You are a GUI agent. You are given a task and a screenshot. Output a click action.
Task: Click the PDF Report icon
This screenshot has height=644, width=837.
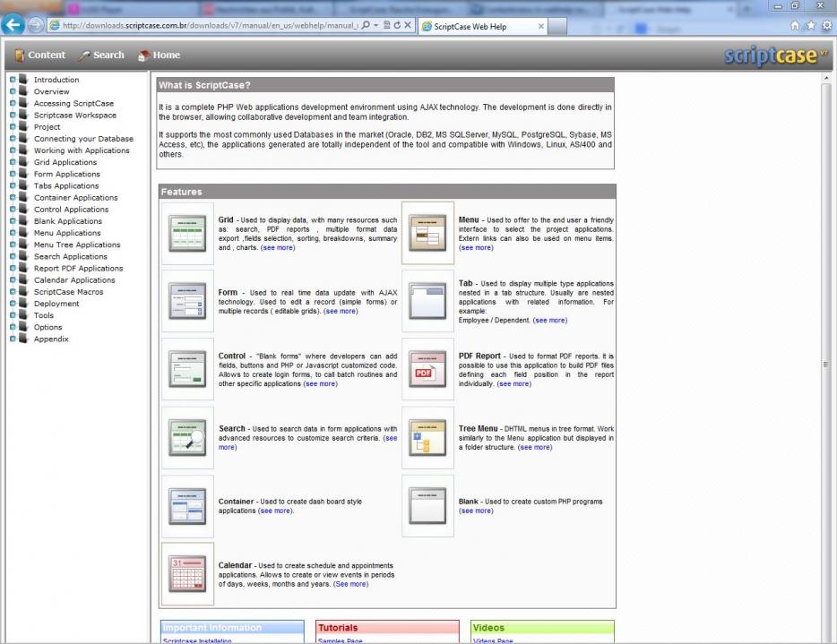point(427,369)
